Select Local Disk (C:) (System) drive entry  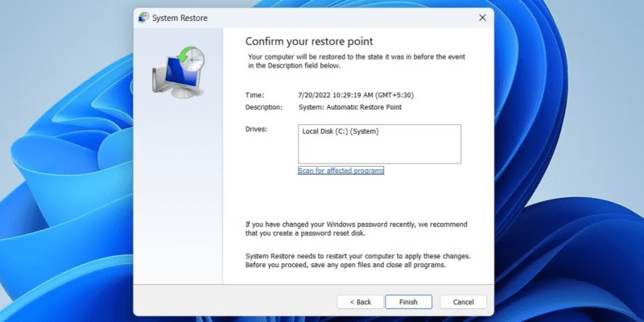[341, 132]
